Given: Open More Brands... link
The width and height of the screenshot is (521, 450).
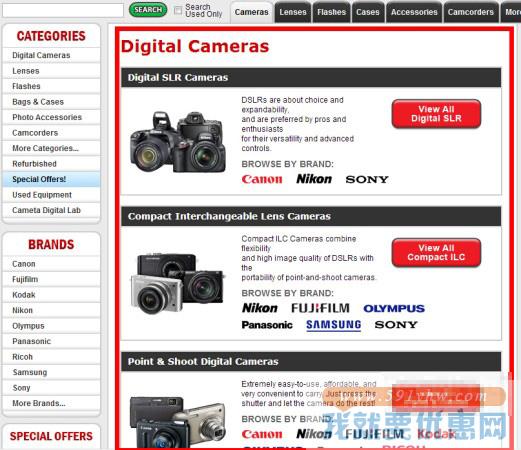Looking at the screenshot, I should click(x=51, y=403).
